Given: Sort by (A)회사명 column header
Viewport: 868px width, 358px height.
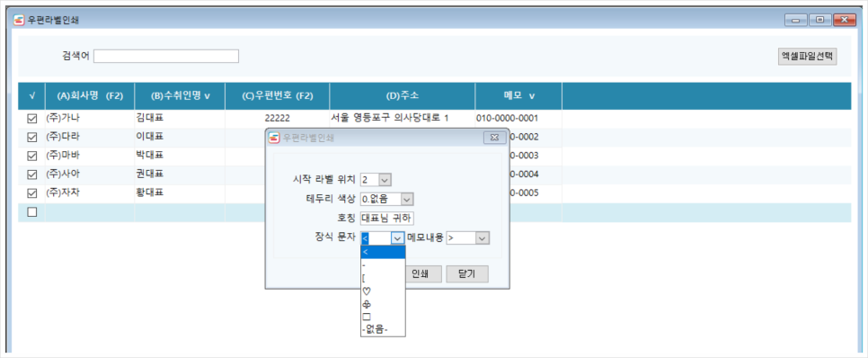Looking at the screenshot, I should pos(90,96).
